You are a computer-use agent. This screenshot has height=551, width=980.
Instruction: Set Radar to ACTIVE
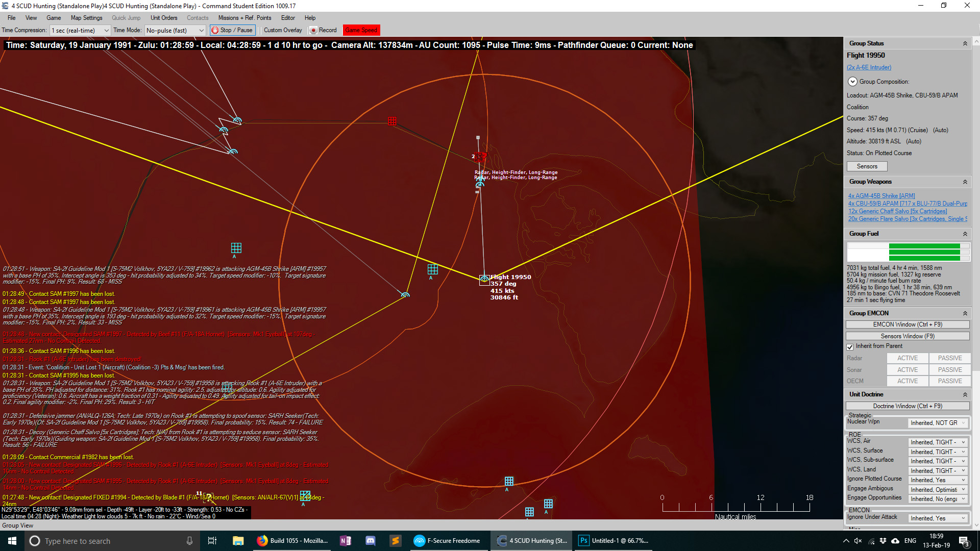pyautogui.click(x=908, y=358)
